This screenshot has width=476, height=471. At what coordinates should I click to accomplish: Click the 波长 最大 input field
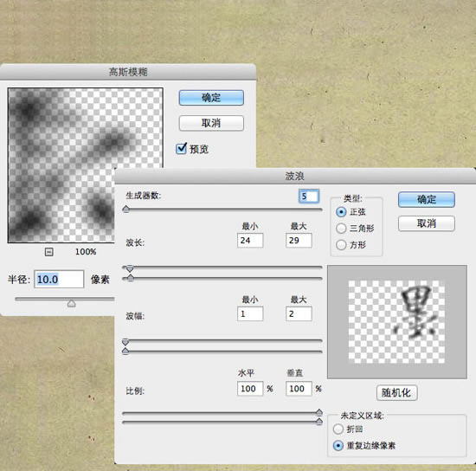[299, 241]
